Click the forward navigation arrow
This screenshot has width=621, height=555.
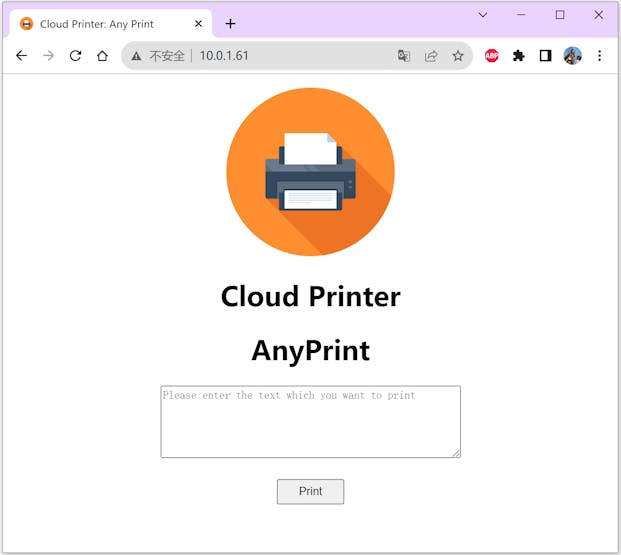point(48,55)
